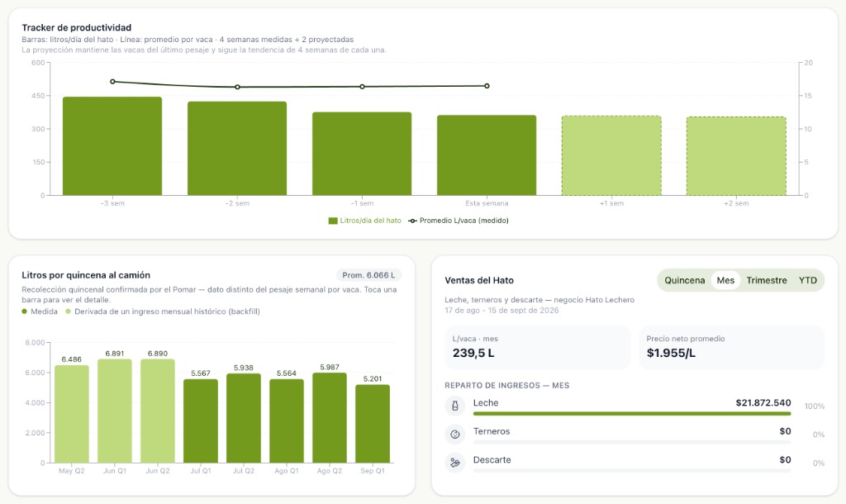Click the light green backfill legend dot
This screenshot has width=846, height=504.
point(68,311)
